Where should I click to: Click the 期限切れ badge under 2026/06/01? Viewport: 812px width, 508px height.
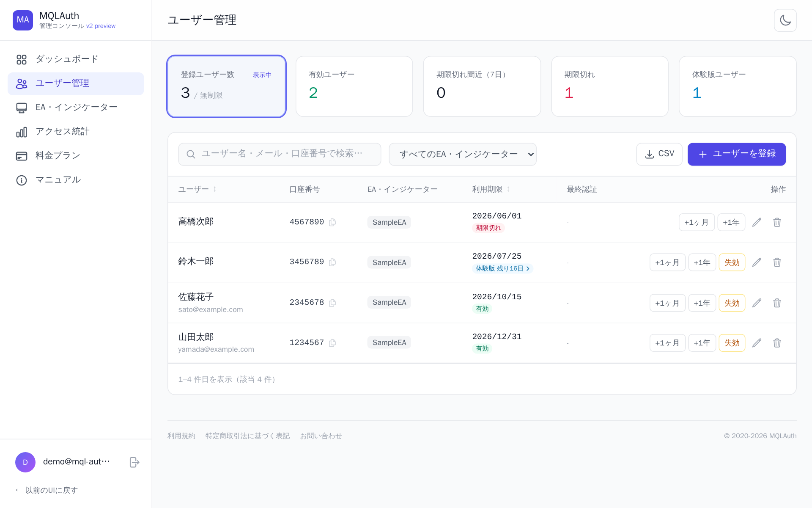[x=488, y=228]
